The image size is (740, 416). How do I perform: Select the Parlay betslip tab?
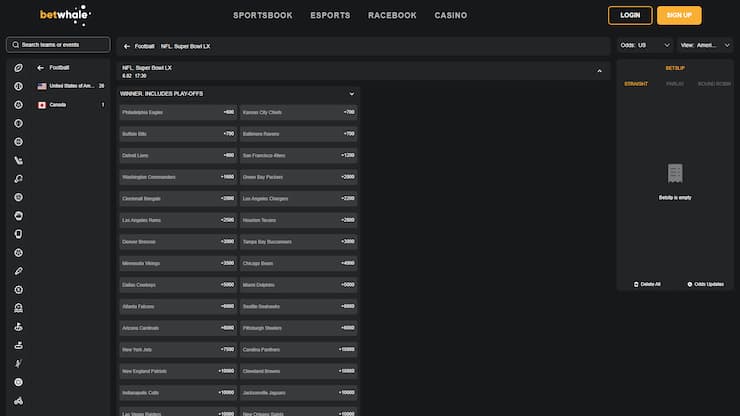pyautogui.click(x=675, y=84)
